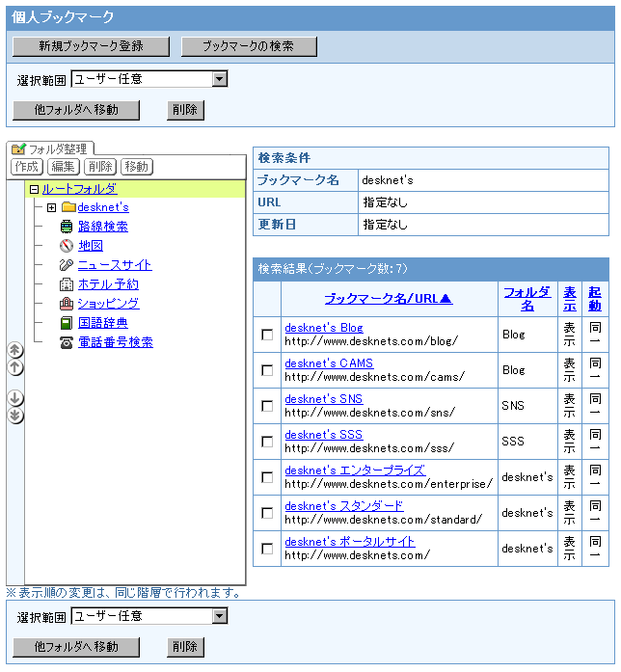
Task: Check the desknet's ポータルサイト checkbox
Action: (267, 549)
